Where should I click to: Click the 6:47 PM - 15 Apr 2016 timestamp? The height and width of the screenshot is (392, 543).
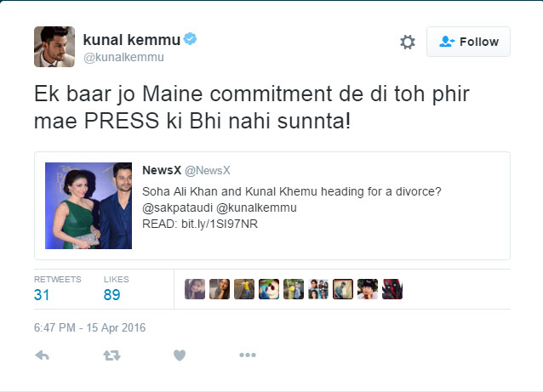coord(89,327)
